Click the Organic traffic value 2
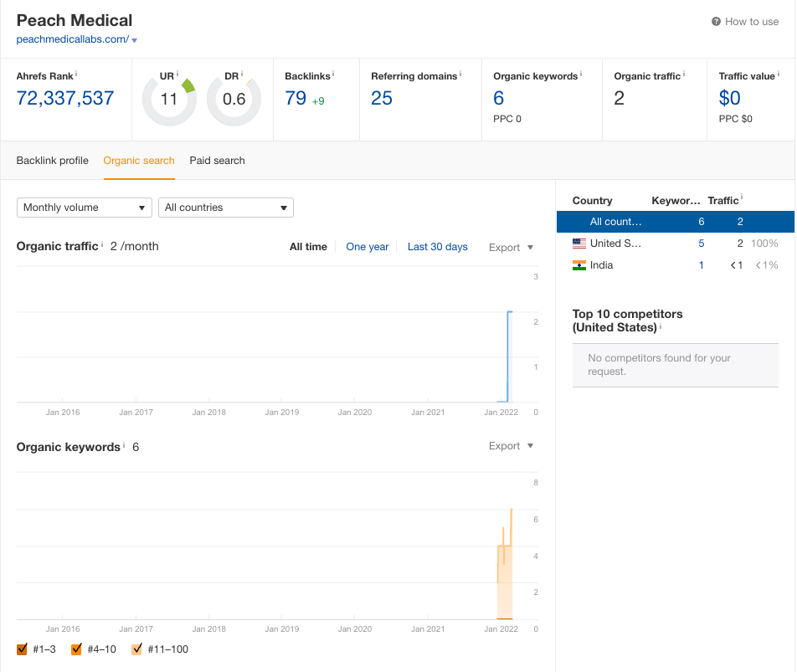This screenshot has width=797, height=672. pyautogui.click(x=620, y=98)
